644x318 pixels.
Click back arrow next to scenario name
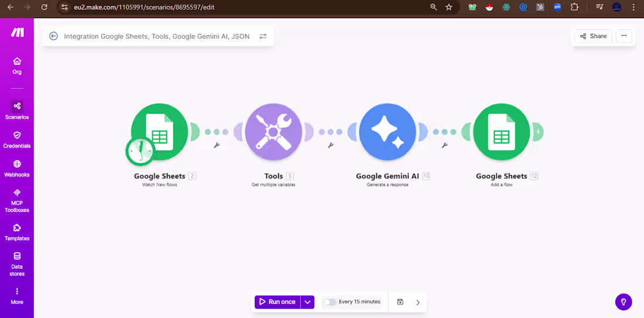pos(53,36)
